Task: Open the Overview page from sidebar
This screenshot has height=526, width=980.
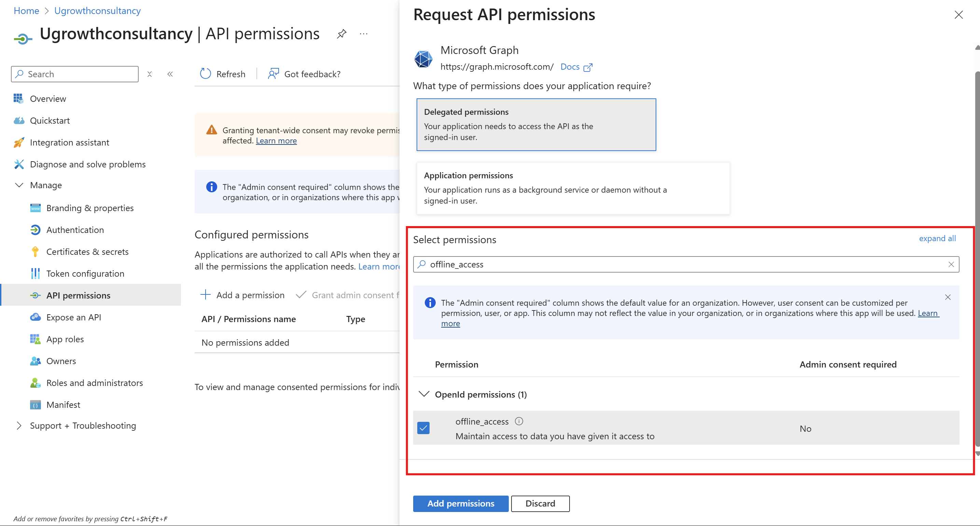Action: (x=48, y=99)
